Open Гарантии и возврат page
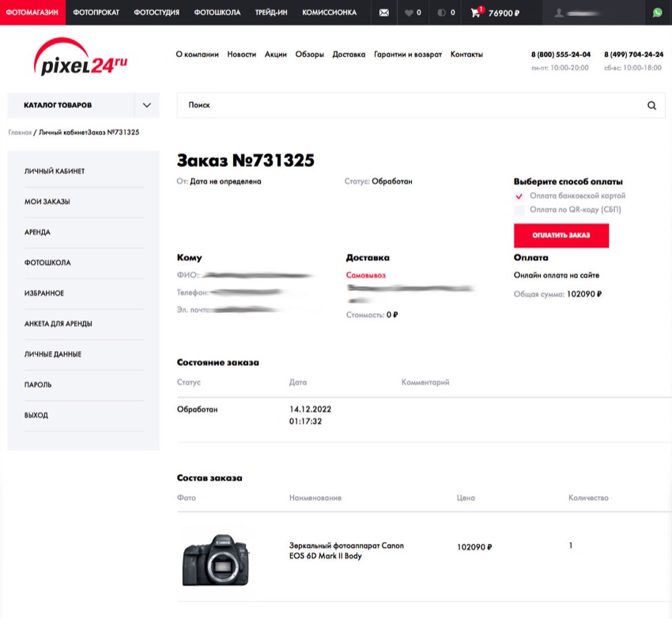This screenshot has width=672, height=619. point(408,55)
